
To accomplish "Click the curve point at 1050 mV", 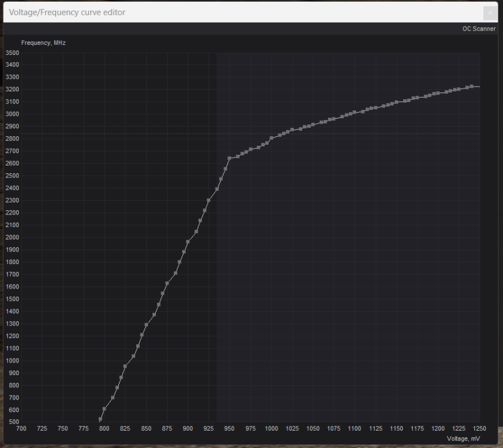I will [x=312, y=125].
